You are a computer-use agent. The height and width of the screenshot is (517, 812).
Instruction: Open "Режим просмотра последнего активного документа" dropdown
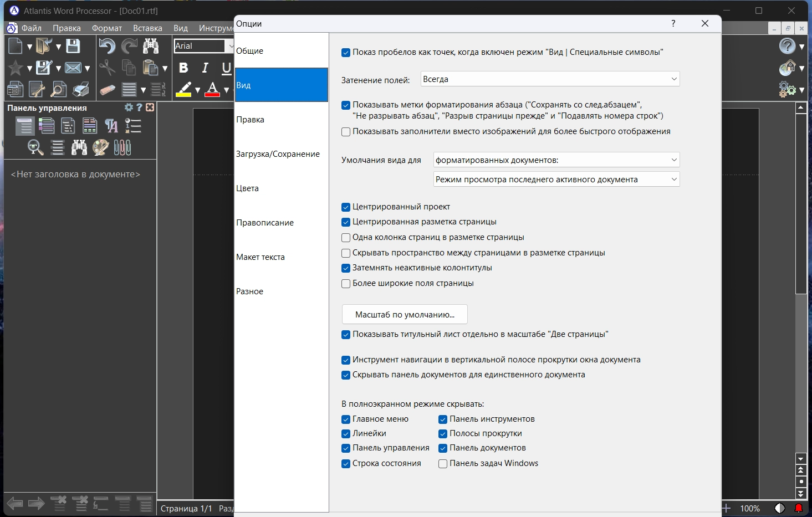pos(556,180)
